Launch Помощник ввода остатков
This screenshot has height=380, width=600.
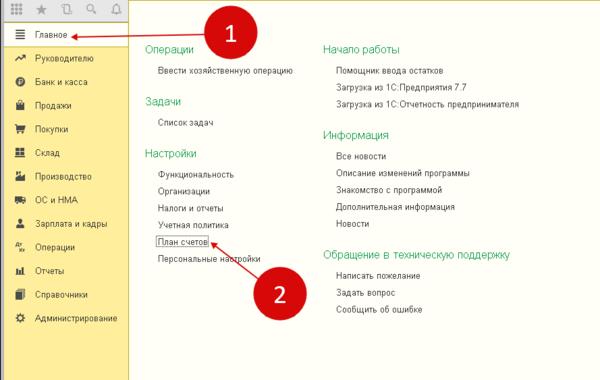[x=390, y=71]
